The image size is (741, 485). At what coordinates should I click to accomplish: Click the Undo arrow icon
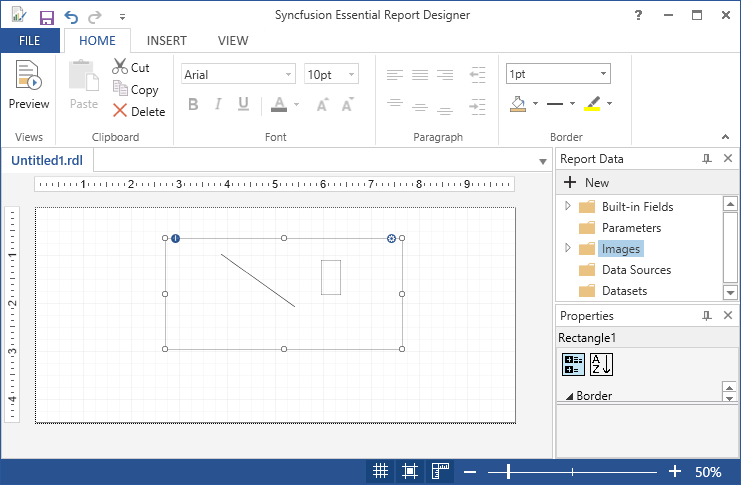click(70, 17)
